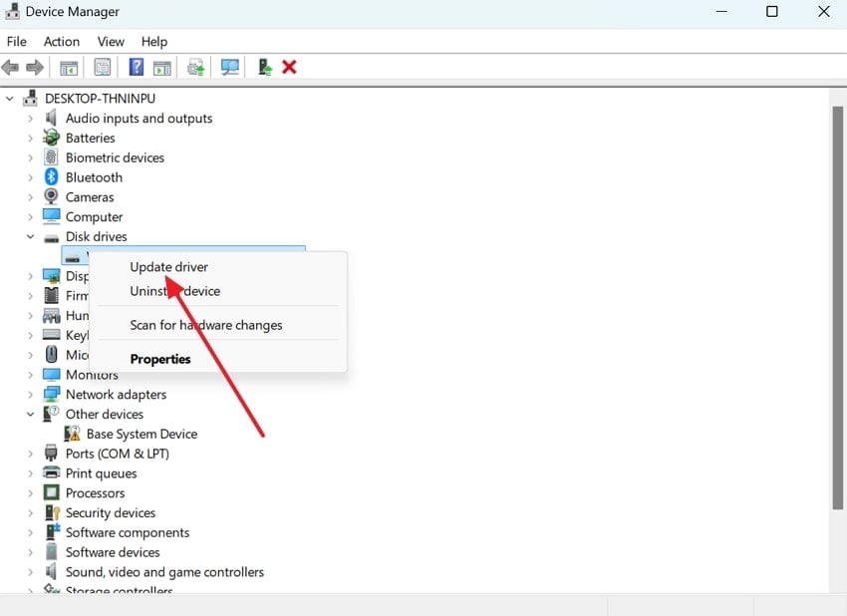Viewport: 847px width, 616px height.
Task: Expand the Batteries category chevron
Action: [x=30, y=138]
